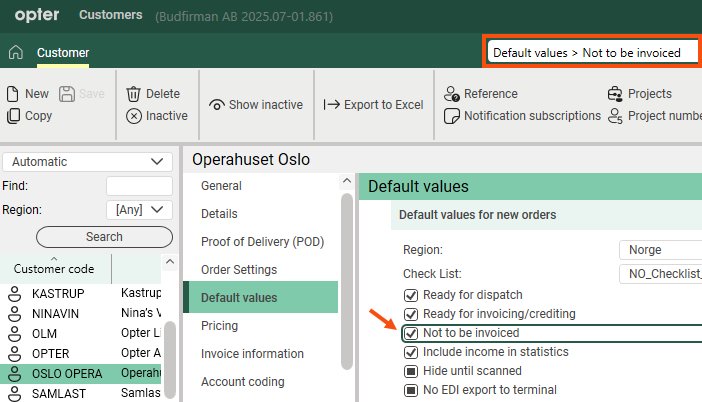This screenshot has height=402, width=702.
Task: Click the Inactive circled-X icon
Action: (134, 116)
